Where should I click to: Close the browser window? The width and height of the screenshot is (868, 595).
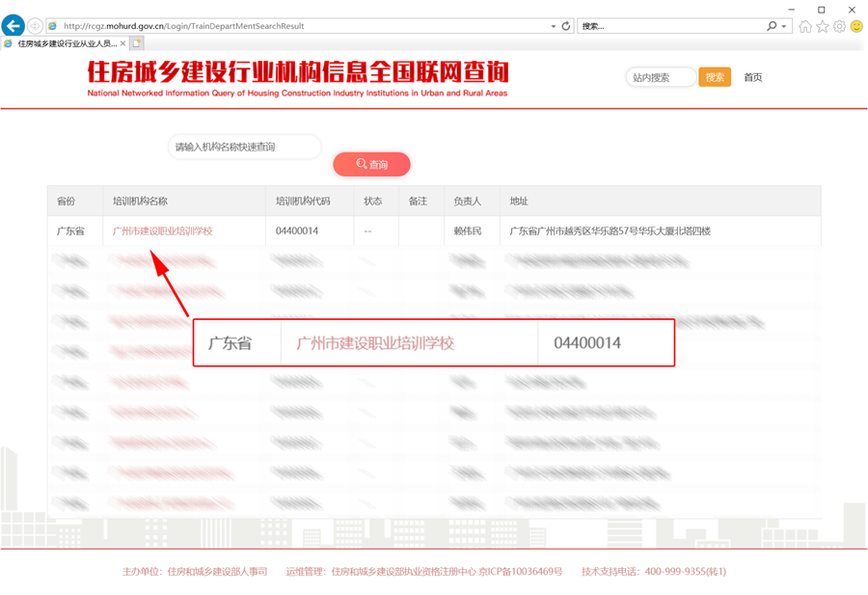[852, 10]
